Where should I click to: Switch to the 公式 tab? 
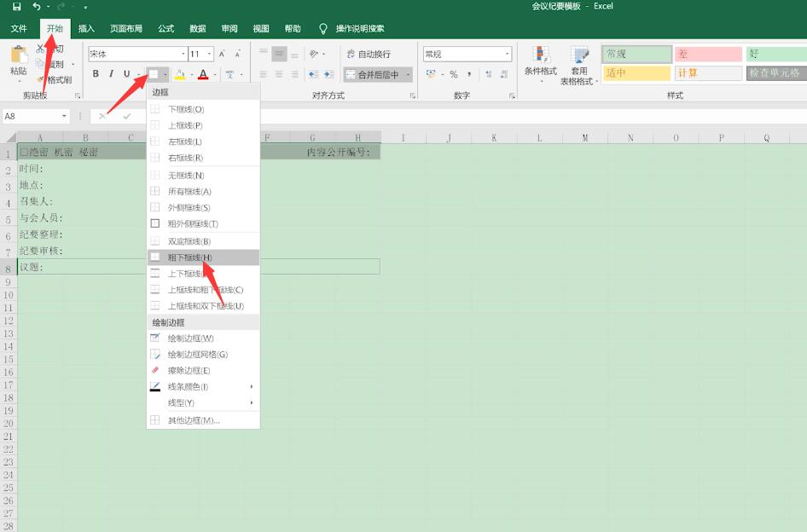point(165,29)
